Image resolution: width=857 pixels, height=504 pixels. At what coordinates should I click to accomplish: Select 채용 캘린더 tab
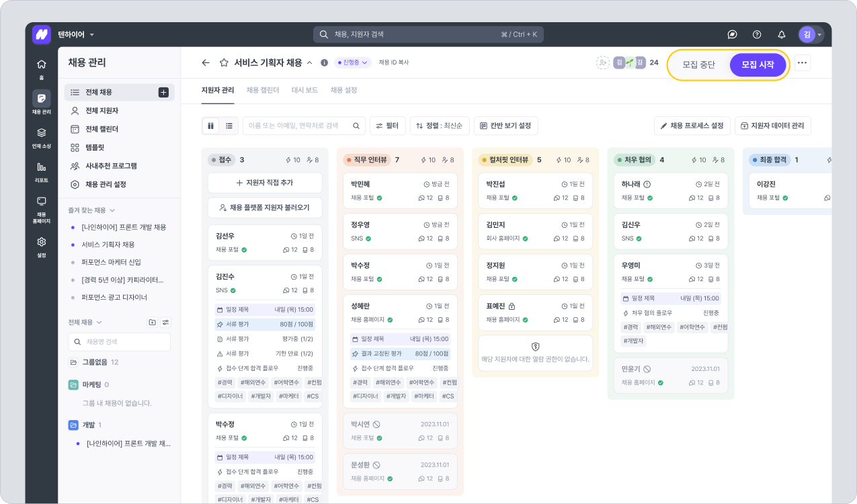(x=263, y=90)
